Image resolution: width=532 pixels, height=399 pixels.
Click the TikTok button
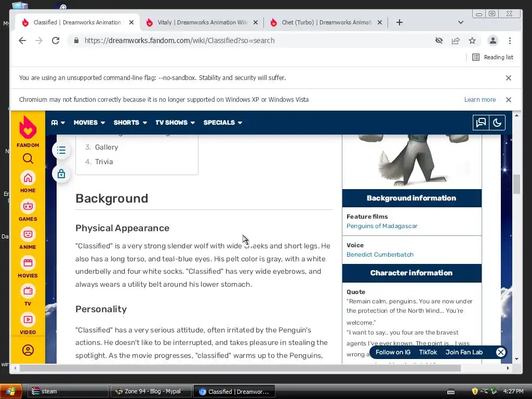428,352
